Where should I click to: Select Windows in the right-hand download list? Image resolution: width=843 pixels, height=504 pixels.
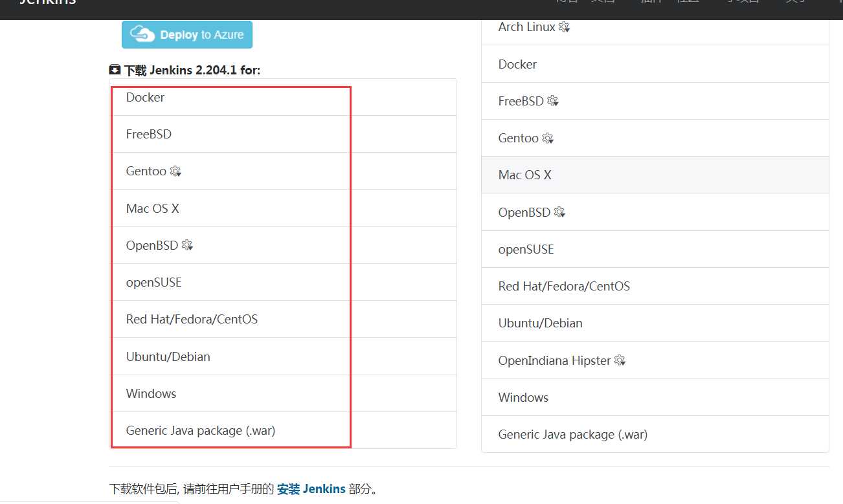pos(655,397)
